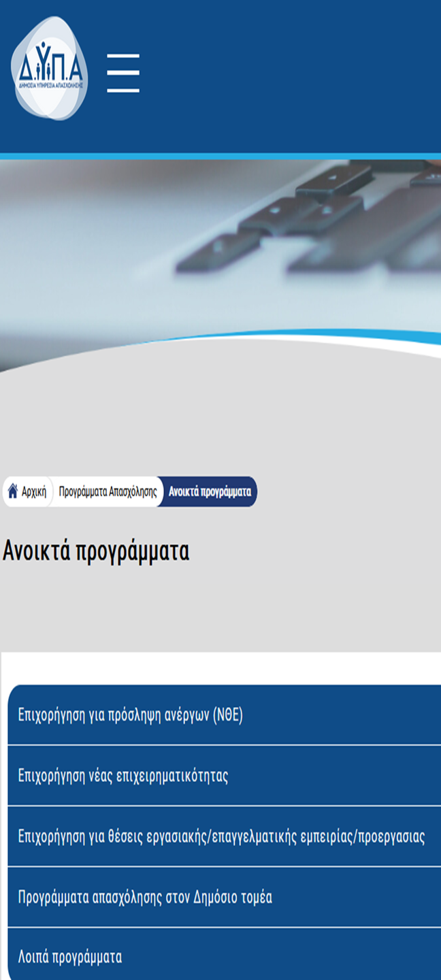Image resolution: width=441 pixels, height=980 pixels.
Task: Expand Επιχορήγηση για θέσεις εργασιακής εμπειρίας row
Action: (221, 836)
